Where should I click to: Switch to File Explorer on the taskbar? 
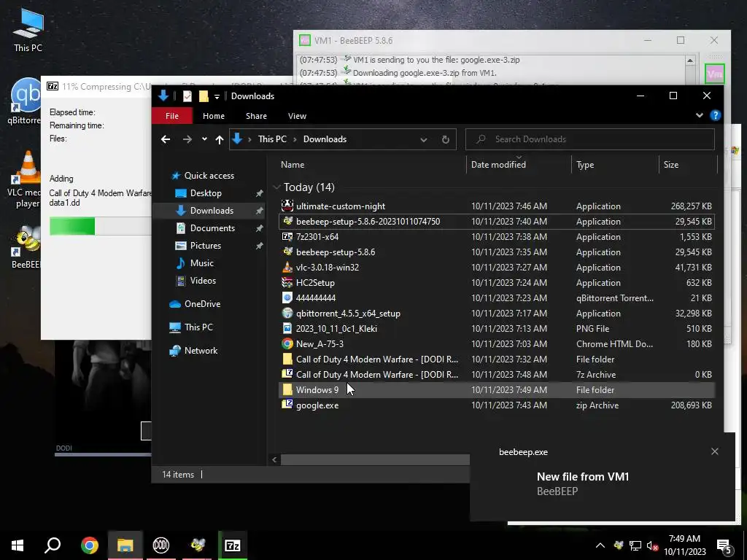125,545
